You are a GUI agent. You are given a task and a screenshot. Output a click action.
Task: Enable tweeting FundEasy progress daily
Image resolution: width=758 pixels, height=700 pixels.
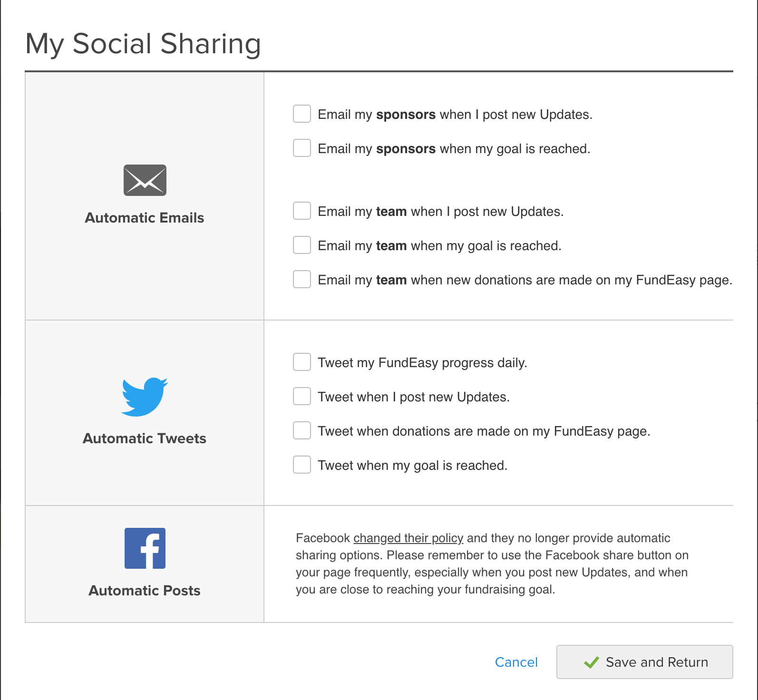(302, 362)
